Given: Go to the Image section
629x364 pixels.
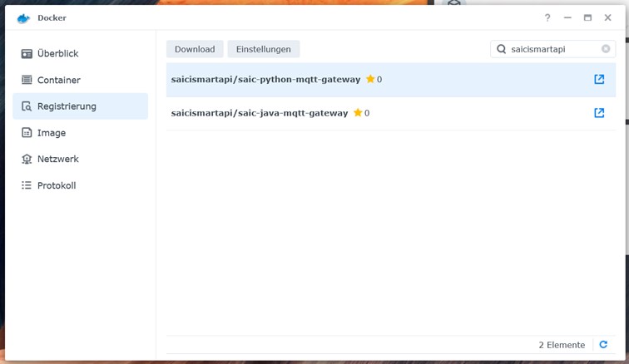Looking at the screenshot, I should click(80, 133).
